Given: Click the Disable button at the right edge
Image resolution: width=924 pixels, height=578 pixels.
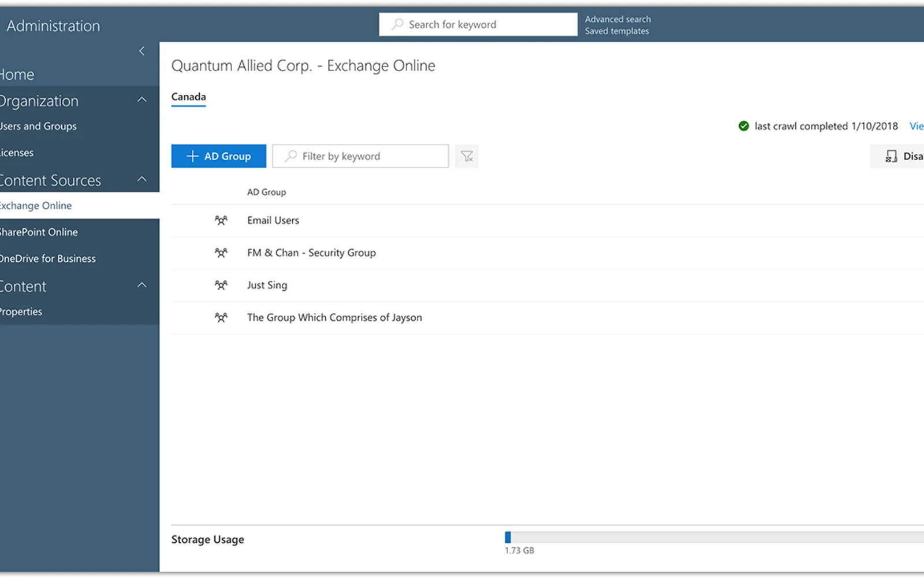Looking at the screenshot, I should tap(897, 156).
